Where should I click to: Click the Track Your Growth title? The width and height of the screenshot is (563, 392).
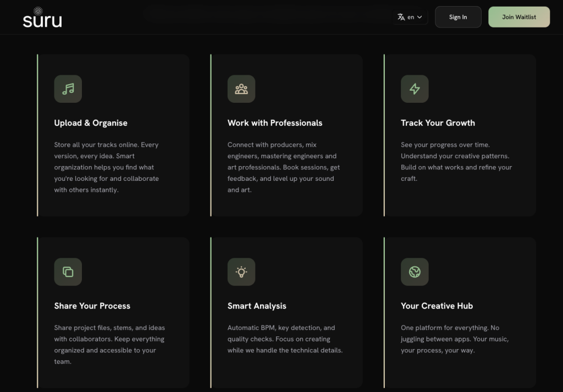click(438, 123)
